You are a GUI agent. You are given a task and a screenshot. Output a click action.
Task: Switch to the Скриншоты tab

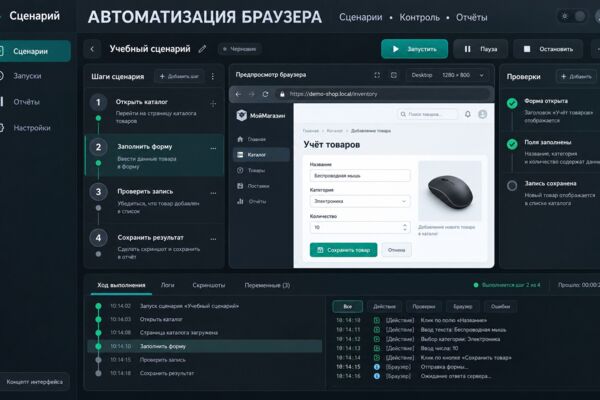tap(209, 285)
